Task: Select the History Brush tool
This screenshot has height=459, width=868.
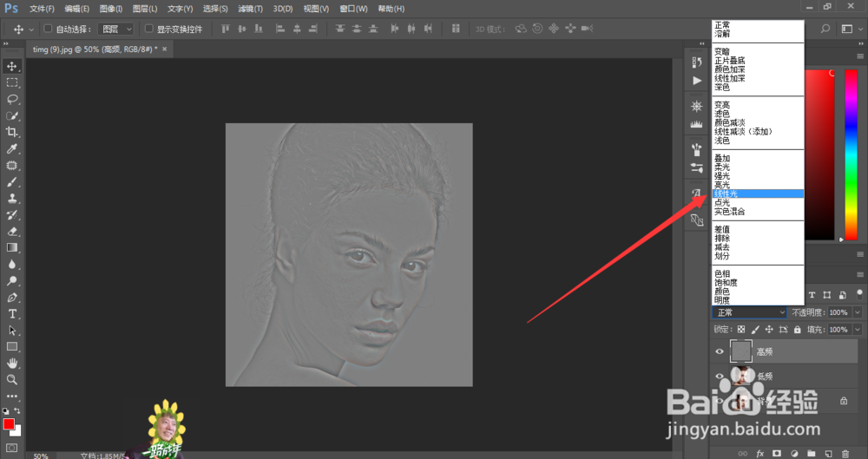Action: 11,215
